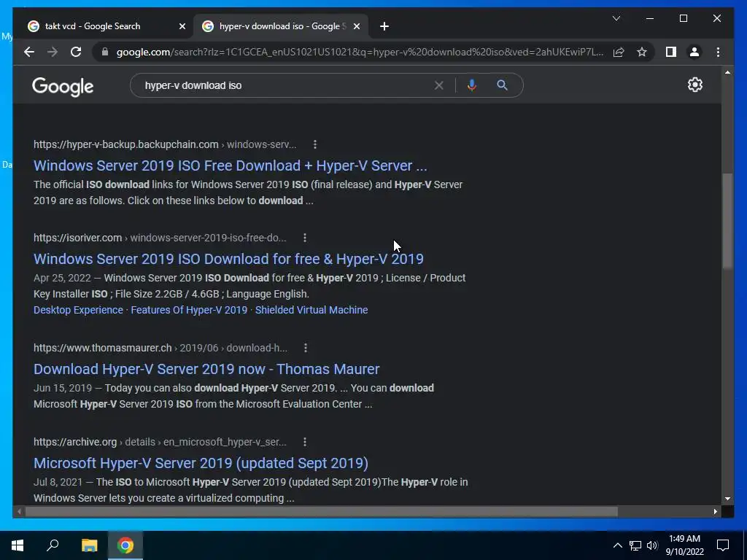Open the taskbar clock and date
This screenshot has height=560, width=747.
tap(684, 545)
